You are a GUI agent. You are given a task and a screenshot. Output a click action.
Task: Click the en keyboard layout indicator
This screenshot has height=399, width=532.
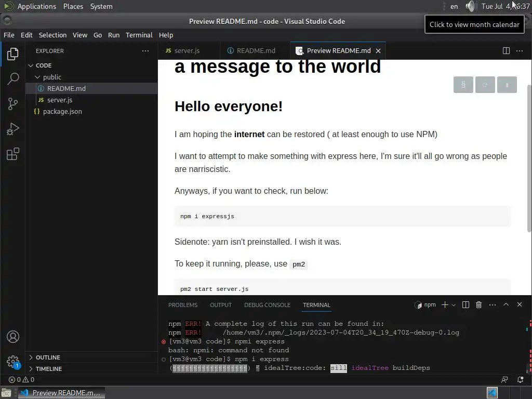tap(454, 6)
